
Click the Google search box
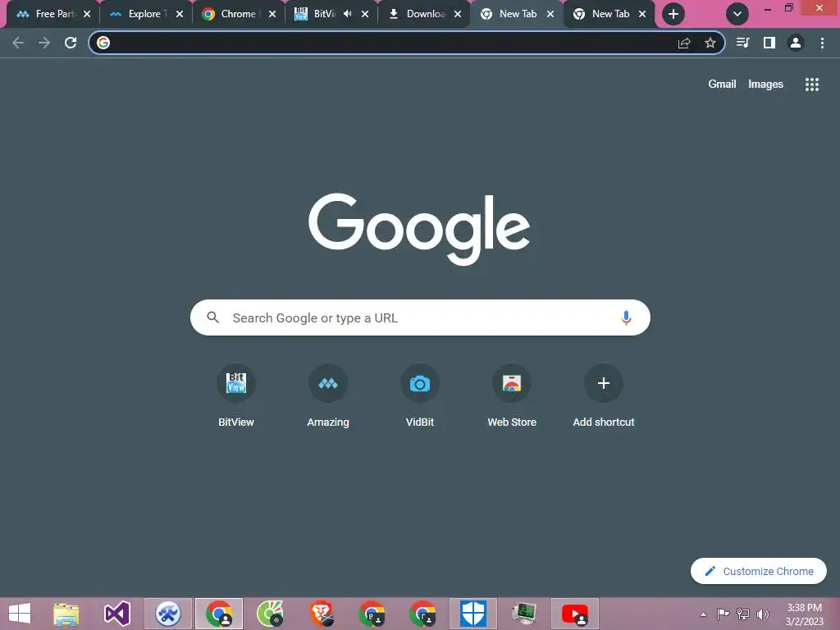point(421,317)
